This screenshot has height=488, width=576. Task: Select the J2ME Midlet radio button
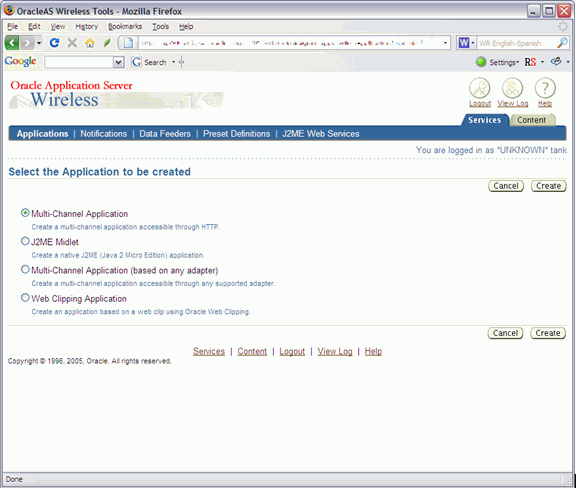[25, 241]
